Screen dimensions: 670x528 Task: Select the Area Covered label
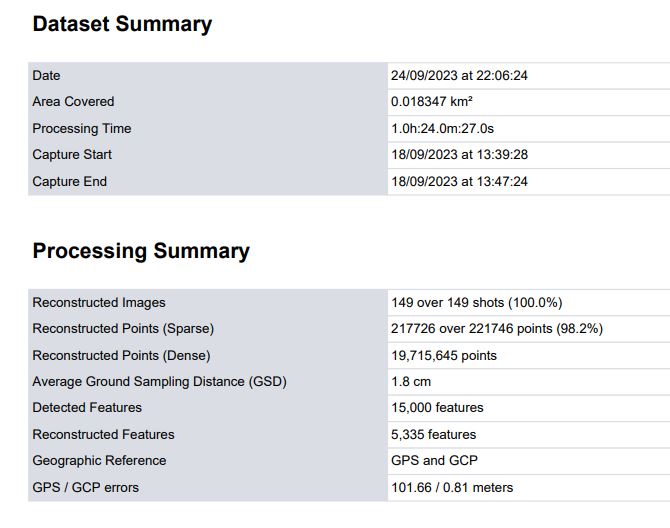click(73, 102)
